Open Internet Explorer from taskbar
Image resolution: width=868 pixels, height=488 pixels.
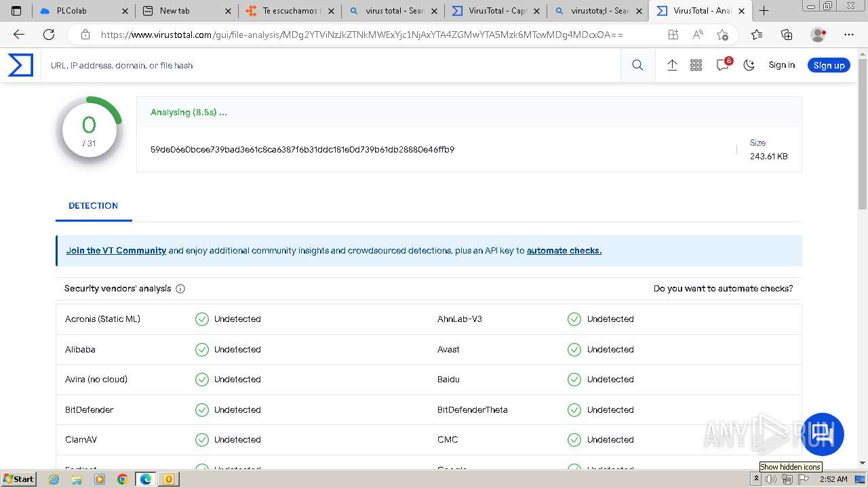pyautogui.click(x=54, y=479)
